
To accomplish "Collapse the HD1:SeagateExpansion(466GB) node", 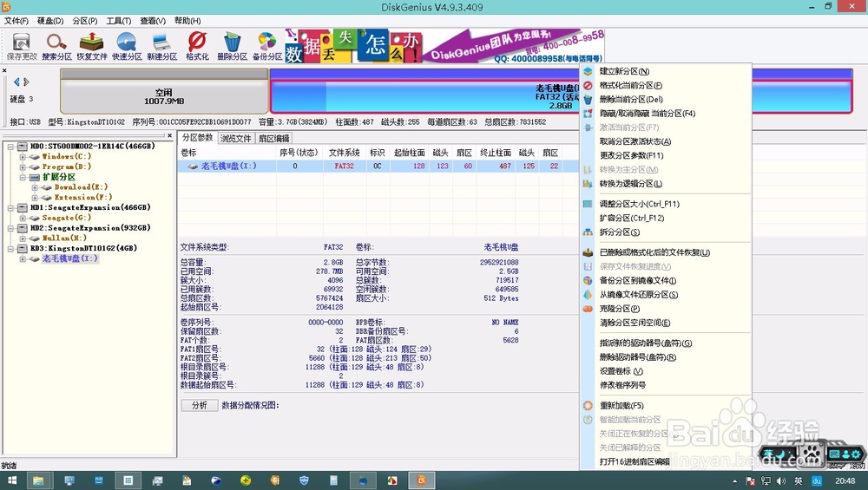I will click(x=10, y=207).
